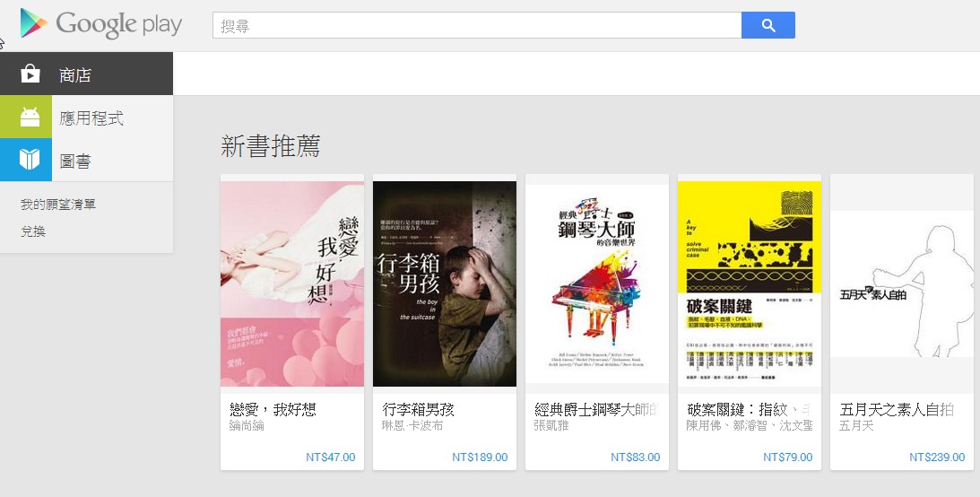The width and height of the screenshot is (980, 497).
Task: Open 我的願望清單 wishlist link
Action: [x=58, y=205]
